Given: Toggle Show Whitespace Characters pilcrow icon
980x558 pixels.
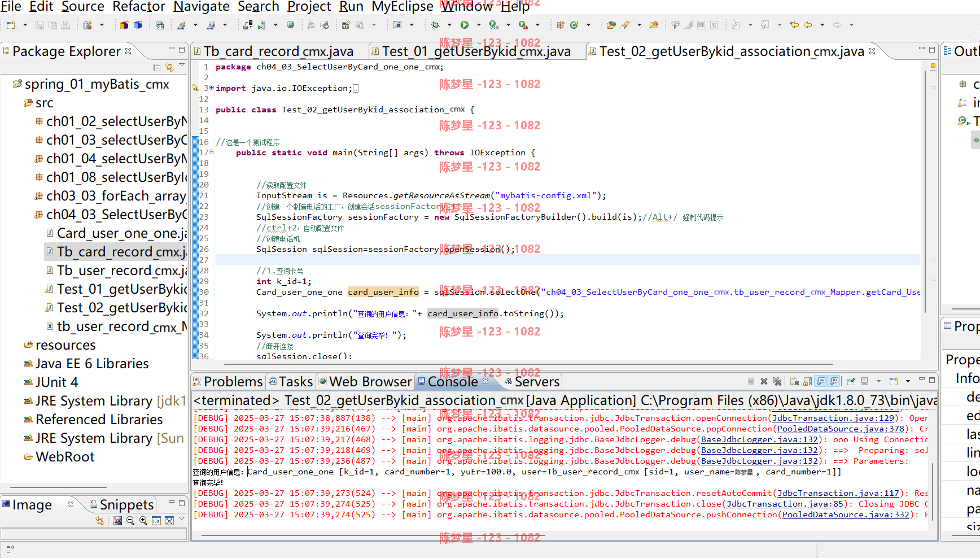Looking at the screenshot, I should click(714, 25).
